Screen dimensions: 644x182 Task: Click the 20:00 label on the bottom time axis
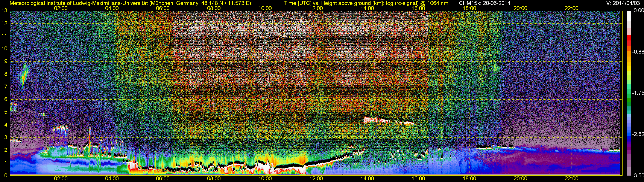521,179
